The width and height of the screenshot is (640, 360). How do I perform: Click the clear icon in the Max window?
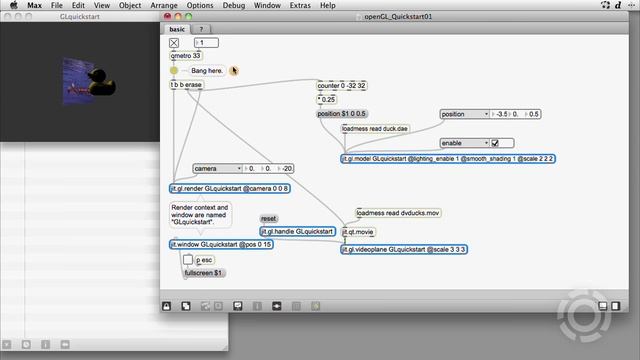[7, 344]
